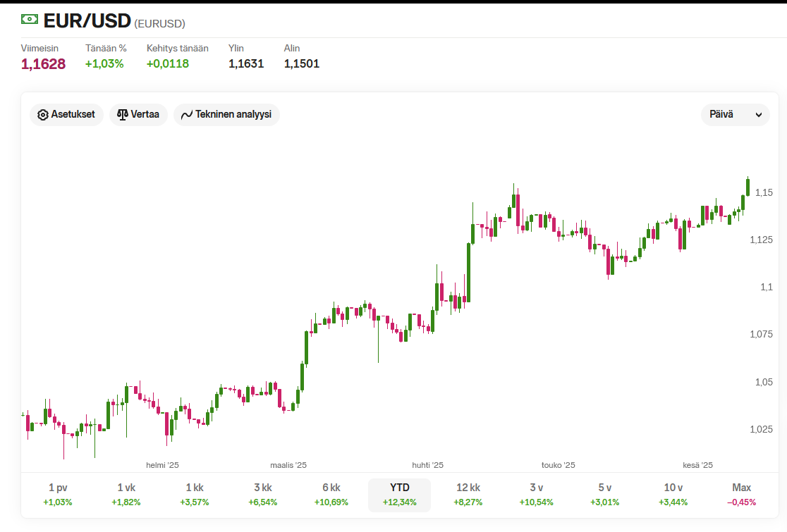
Task: Open Asetukset via its gear icon
Action: tap(43, 115)
